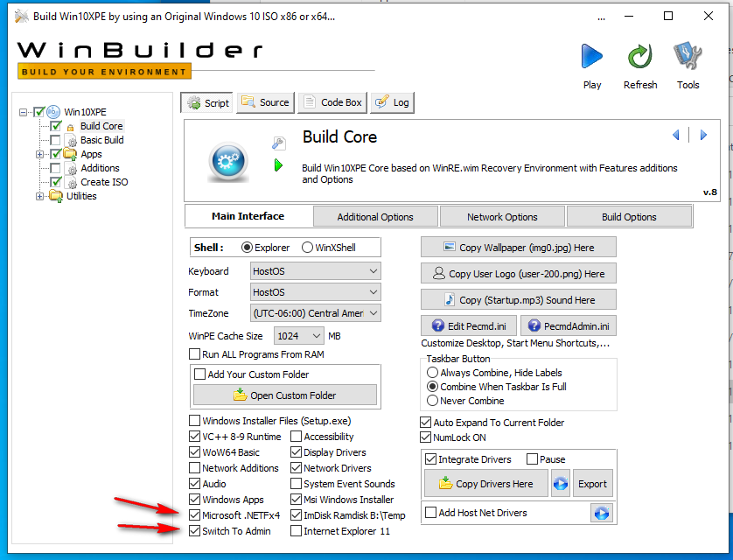Click Copy Drivers Here button
733x560 pixels.
pyautogui.click(x=486, y=484)
